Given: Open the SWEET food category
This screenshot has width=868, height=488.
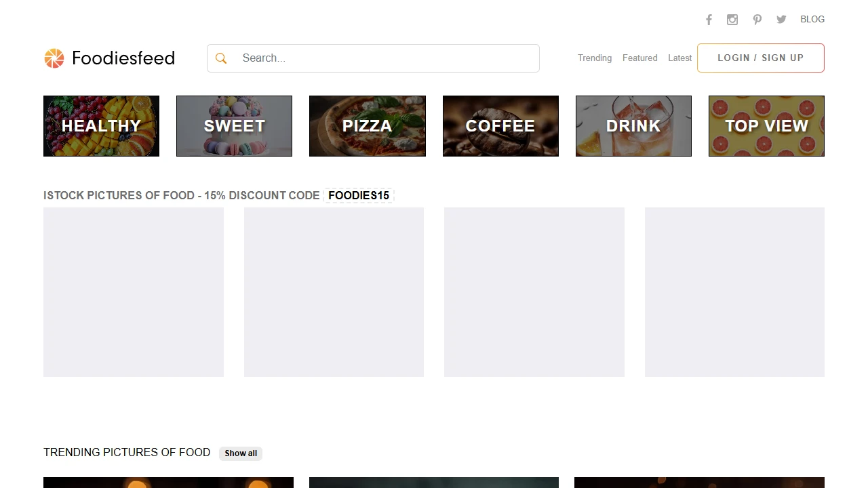Looking at the screenshot, I should pos(234,125).
